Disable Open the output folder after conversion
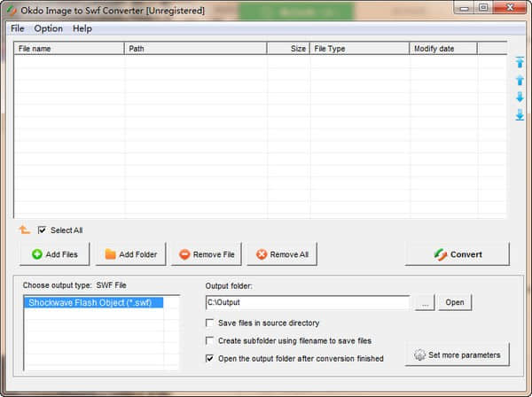The width and height of the screenshot is (532, 397). (209, 358)
